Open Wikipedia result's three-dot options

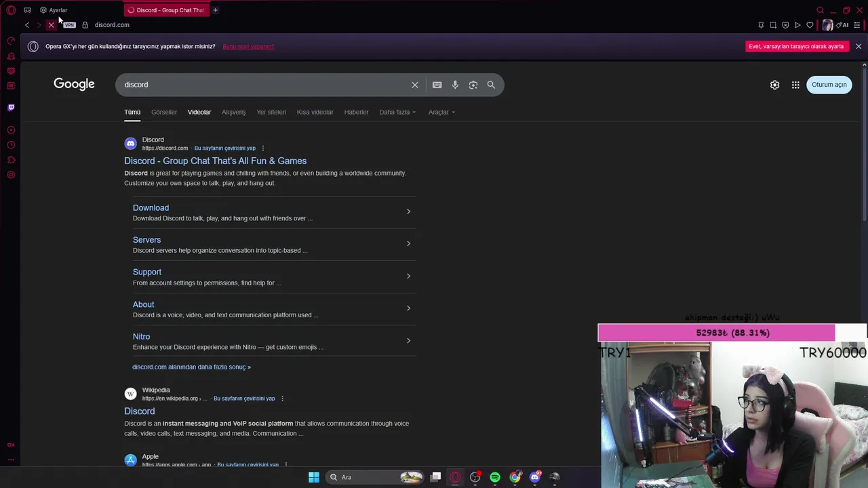[282, 399]
